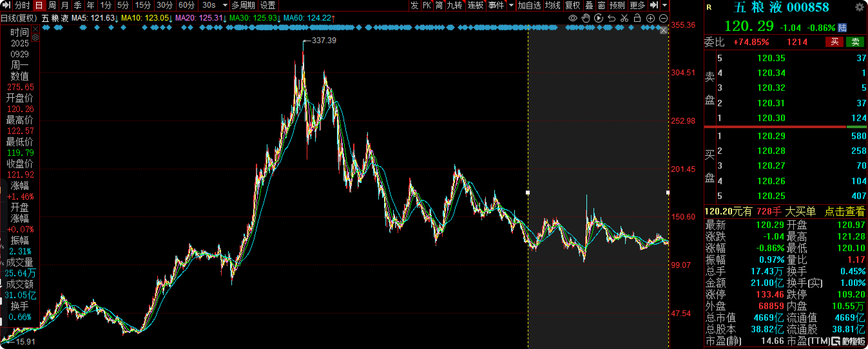Image resolution: width=868 pixels, height=349 pixels.
Task: Select the scissors cut tool icon
Action: [624, 18]
